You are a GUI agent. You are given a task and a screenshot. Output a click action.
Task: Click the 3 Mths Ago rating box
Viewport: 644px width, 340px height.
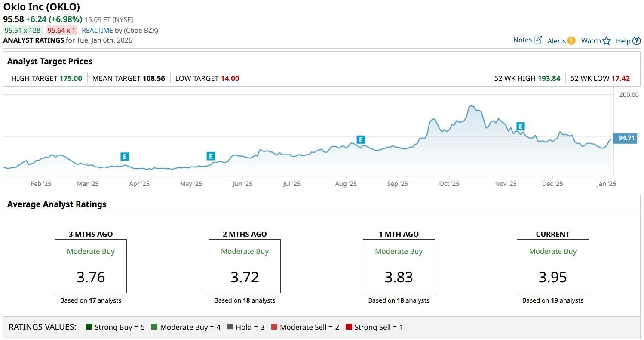coord(91,266)
